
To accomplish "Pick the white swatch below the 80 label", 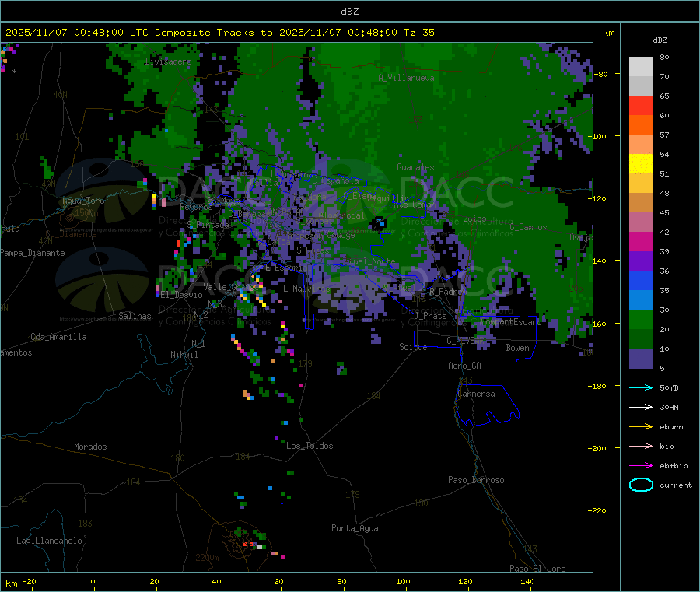I will pyautogui.click(x=641, y=67).
